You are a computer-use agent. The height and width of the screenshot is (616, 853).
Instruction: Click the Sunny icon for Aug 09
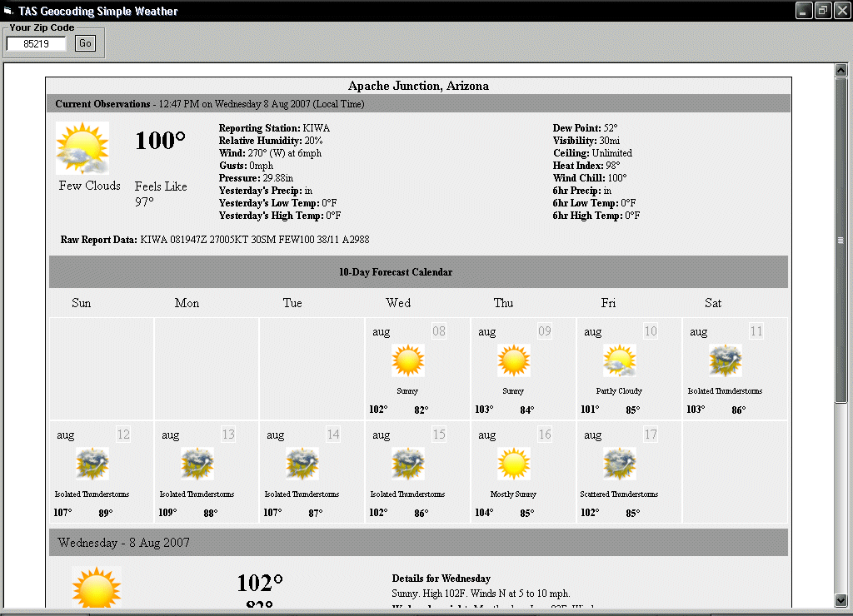[x=514, y=361]
